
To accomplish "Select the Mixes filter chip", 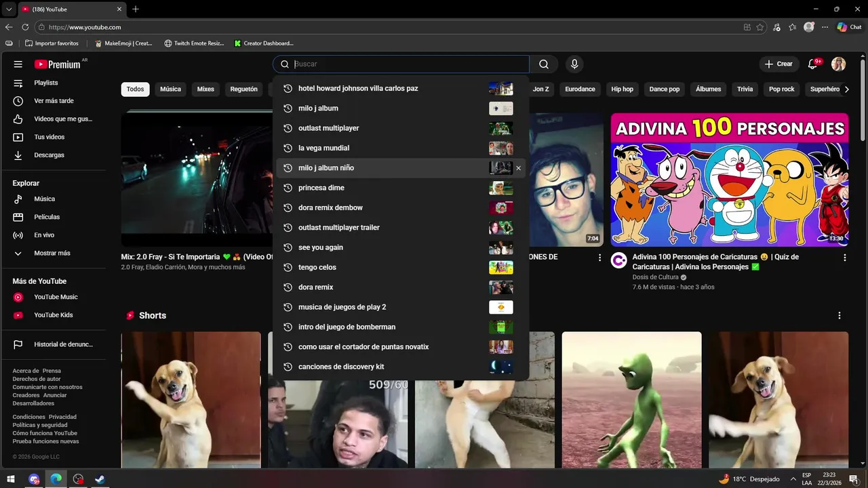I will pyautogui.click(x=205, y=89).
